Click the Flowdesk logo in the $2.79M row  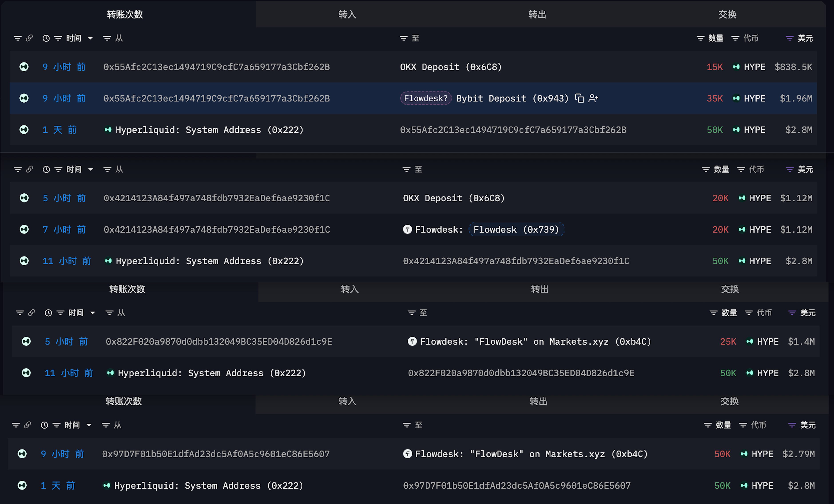(408, 454)
